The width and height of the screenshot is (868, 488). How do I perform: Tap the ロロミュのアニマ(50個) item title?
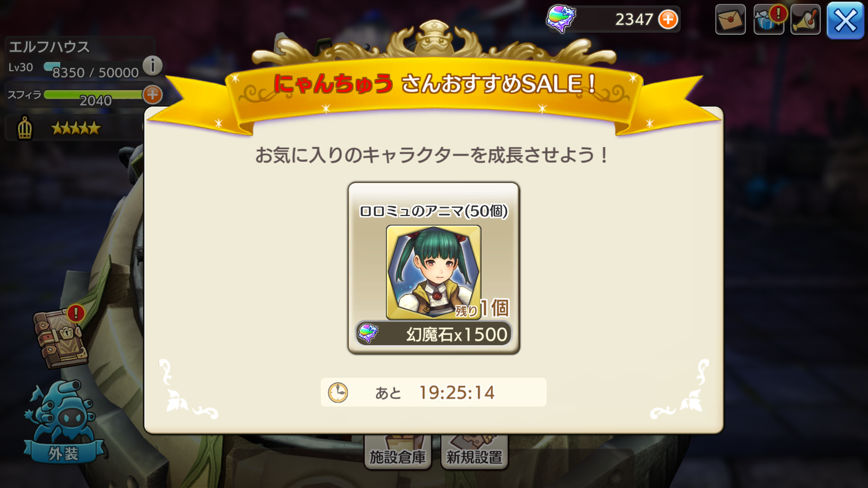tap(433, 211)
